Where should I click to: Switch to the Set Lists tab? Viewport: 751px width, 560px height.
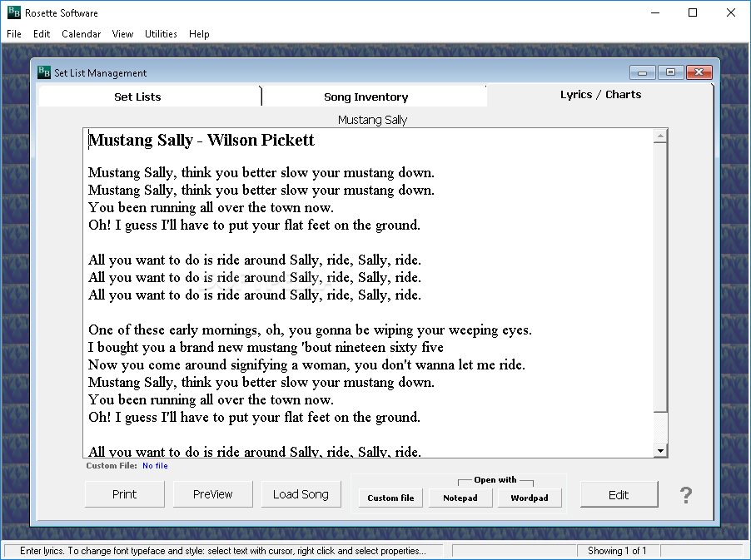coord(150,97)
